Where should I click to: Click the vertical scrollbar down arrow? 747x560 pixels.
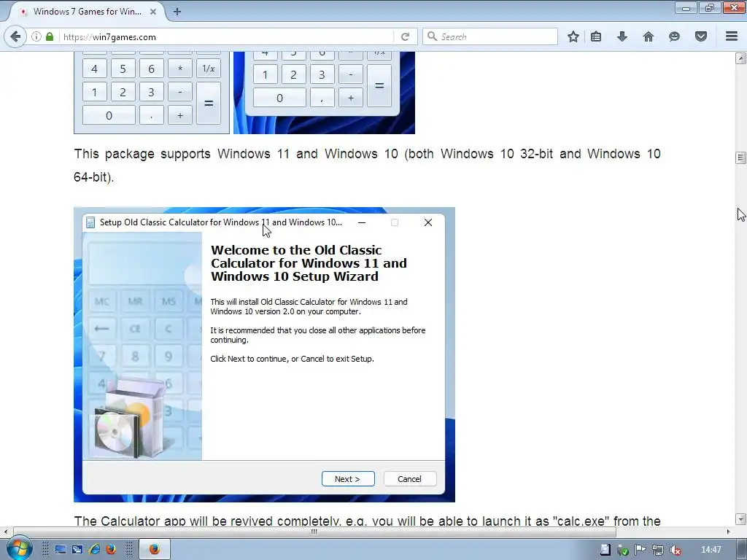tap(741, 518)
